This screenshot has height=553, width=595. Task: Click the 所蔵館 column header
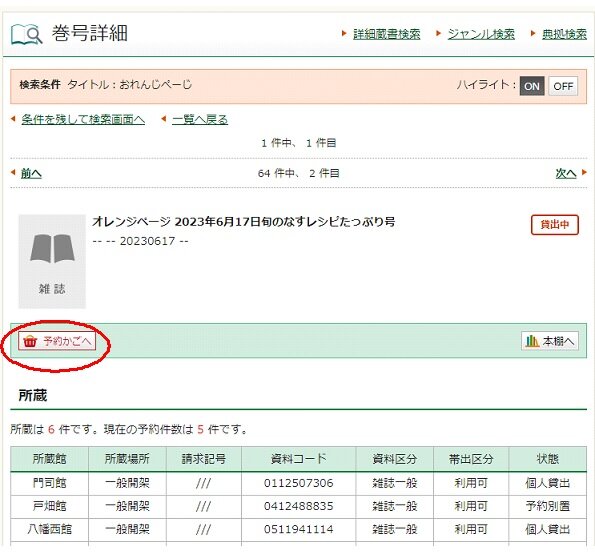click(x=49, y=459)
